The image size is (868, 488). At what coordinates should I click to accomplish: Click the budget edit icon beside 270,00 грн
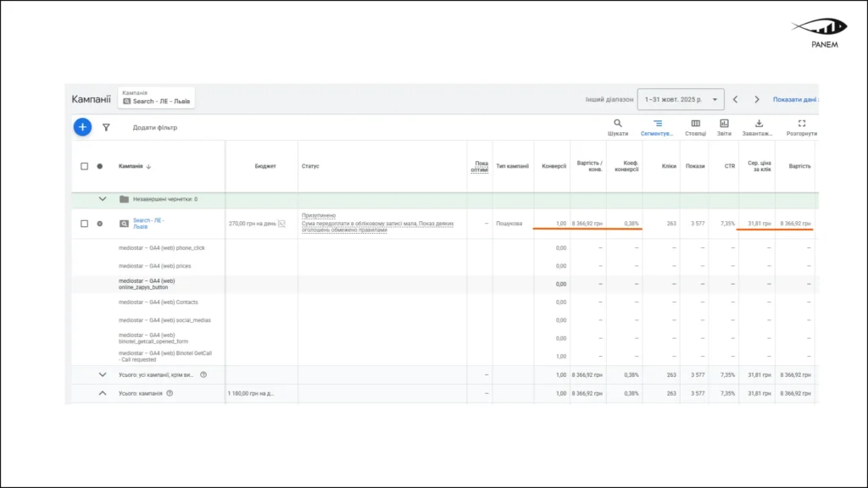(281, 224)
